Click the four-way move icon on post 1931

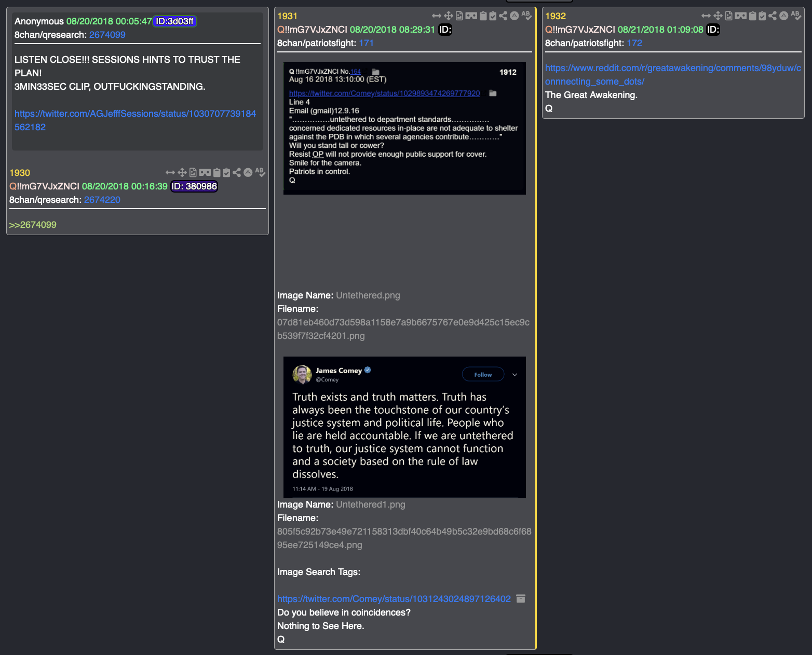pos(449,16)
